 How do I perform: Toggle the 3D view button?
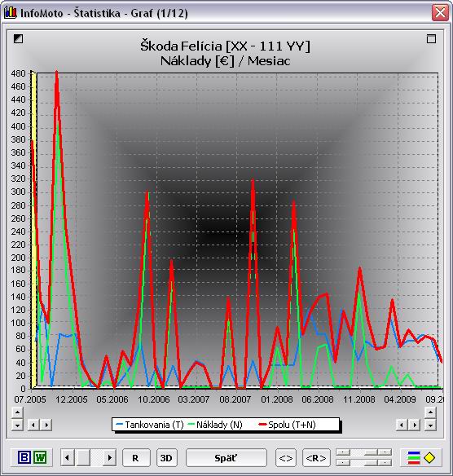[x=166, y=458]
